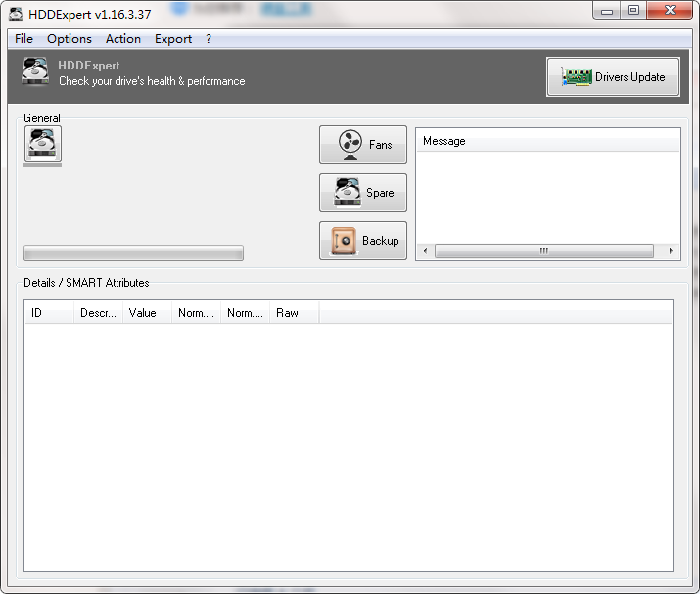Click the HDDExpert logo icon in banner
Viewport: 700px width, 594px height.
coord(35,71)
